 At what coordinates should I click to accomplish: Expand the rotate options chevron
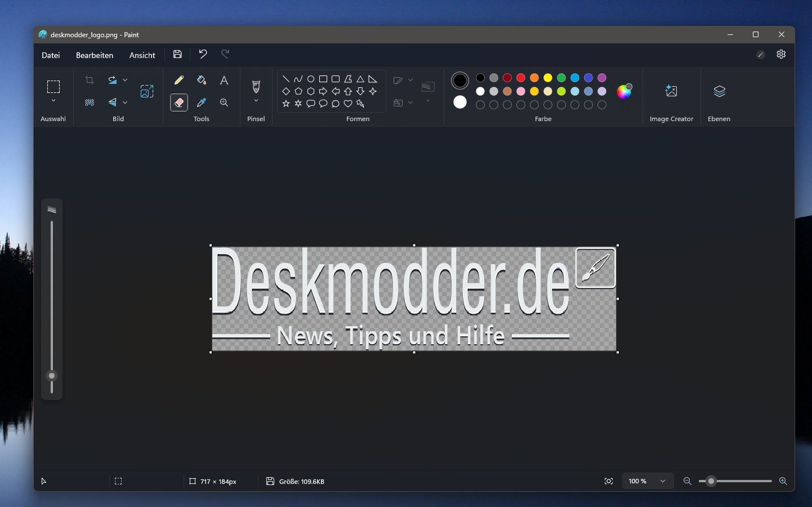(x=125, y=80)
